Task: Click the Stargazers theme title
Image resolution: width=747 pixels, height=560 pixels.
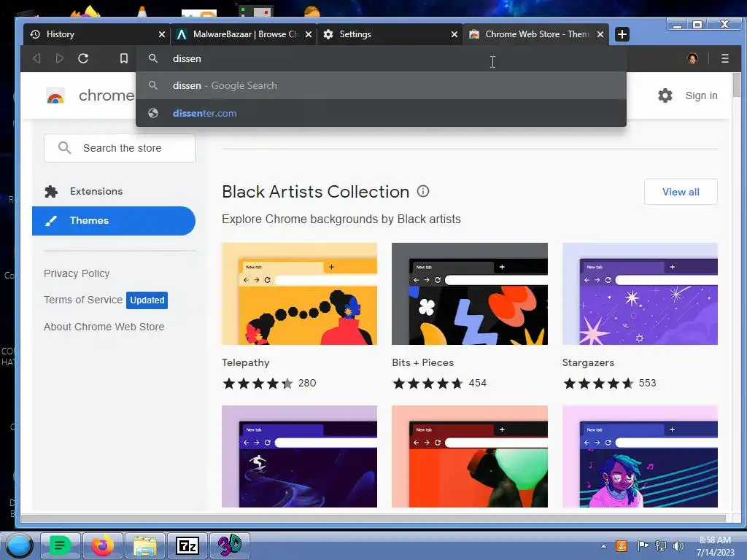Action: [588, 362]
